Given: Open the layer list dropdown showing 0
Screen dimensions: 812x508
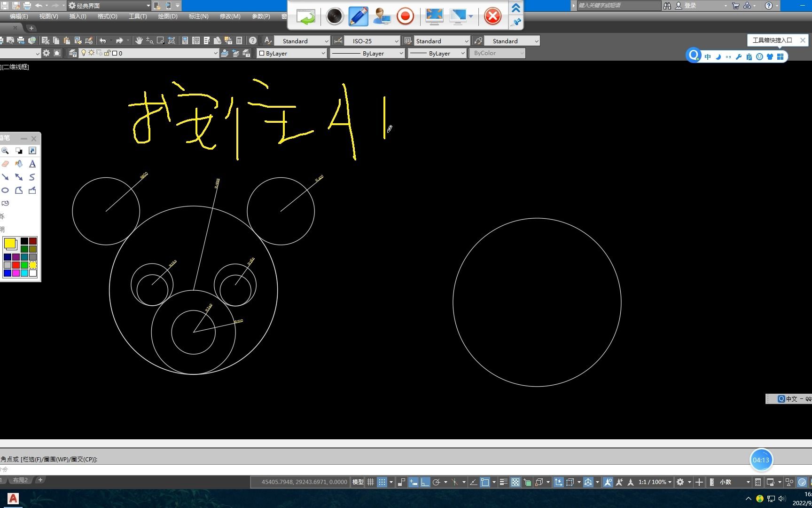Looking at the screenshot, I should [x=148, y=53].
